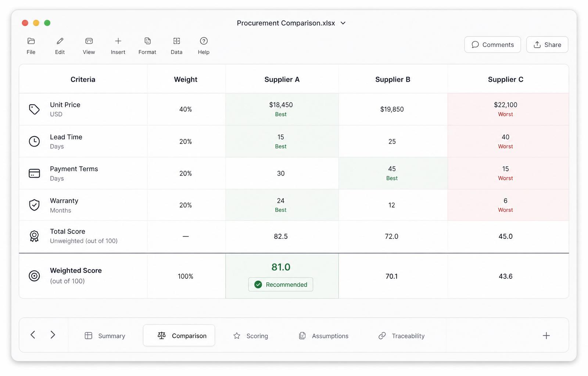Go to previous sheet with left arrow
The width and height of the screenshot is (588, 376).
(x=33, y=335)
